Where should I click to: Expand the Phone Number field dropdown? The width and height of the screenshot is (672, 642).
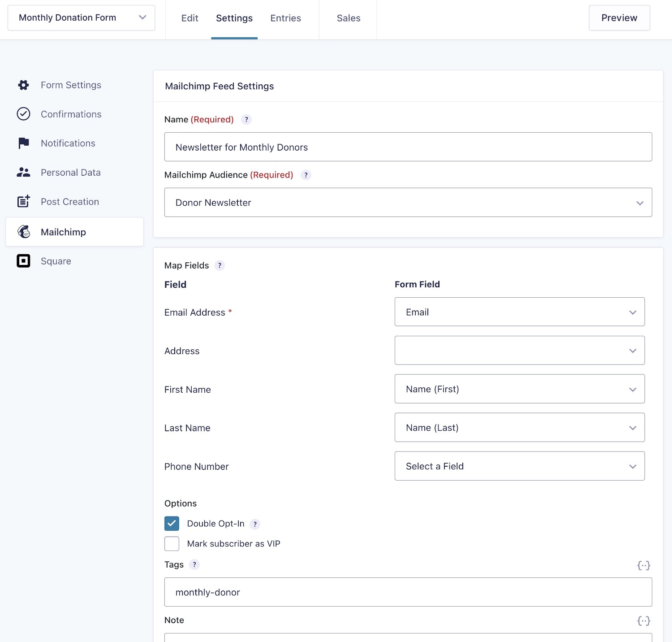(519, 466)
